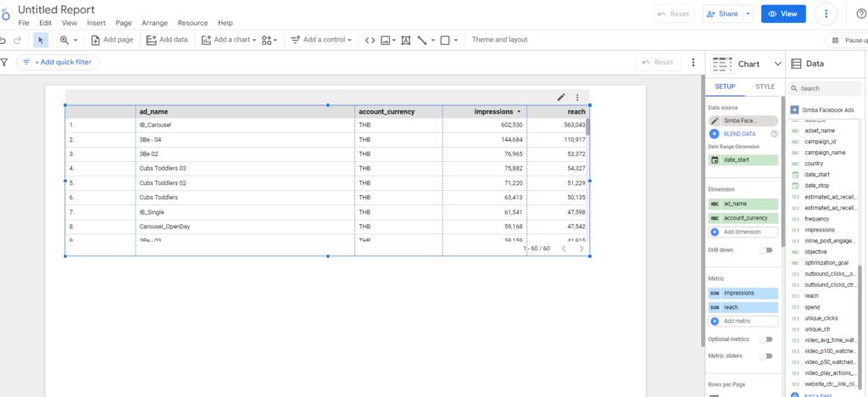Select the arrow selection mode tool
Screen dimensions: 868x397
[x=42, y=40]
